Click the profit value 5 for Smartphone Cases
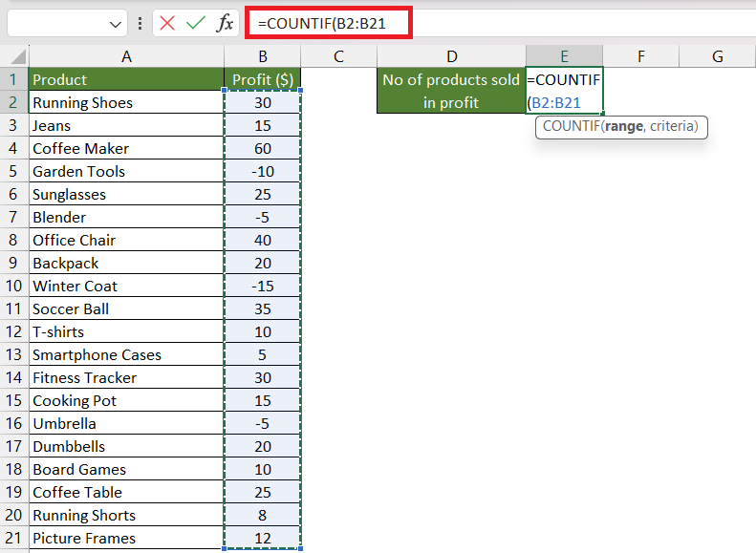Viewport: 756px width, 553px height. click(x=262, y=354)
